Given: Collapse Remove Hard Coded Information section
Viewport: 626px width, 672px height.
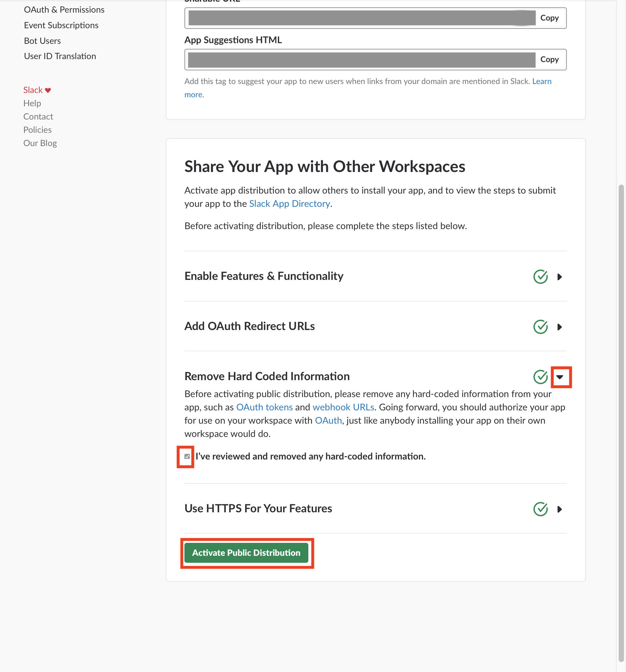Looking at the screenshot, I should tap(560, 377).
